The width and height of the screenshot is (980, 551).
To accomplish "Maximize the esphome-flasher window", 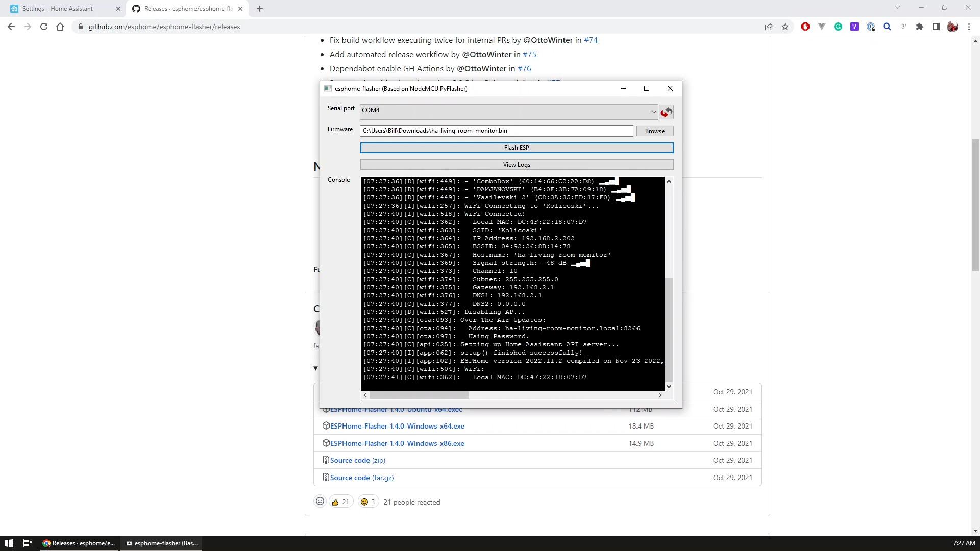I will [x=647, y=88].
